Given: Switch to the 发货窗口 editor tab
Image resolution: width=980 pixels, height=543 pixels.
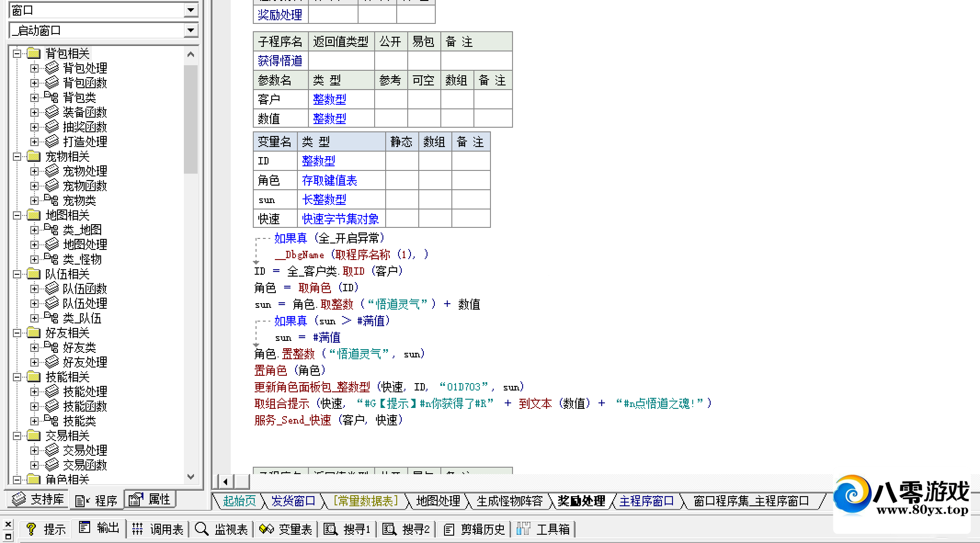Looking at the screenshot, I should coord(293,501).
